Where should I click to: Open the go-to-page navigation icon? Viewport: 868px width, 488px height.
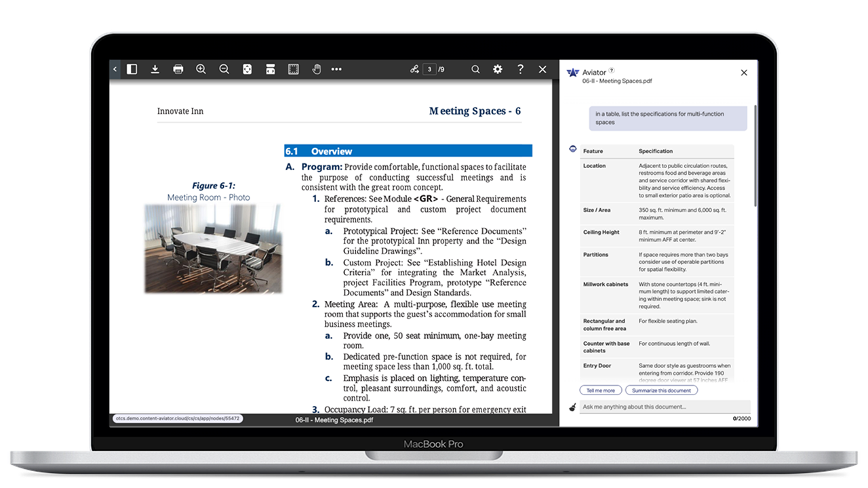coord(414,69)
